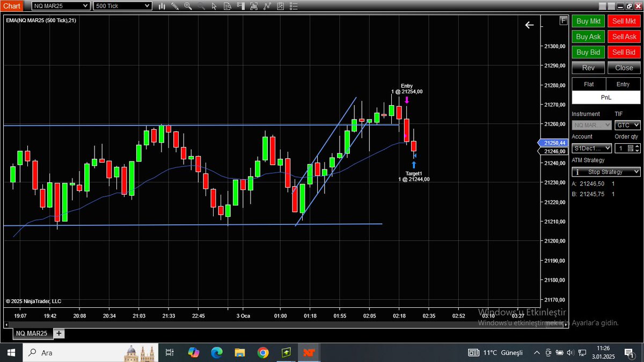Adjust the Order qty stepper arrows

[x=637, y=148]
